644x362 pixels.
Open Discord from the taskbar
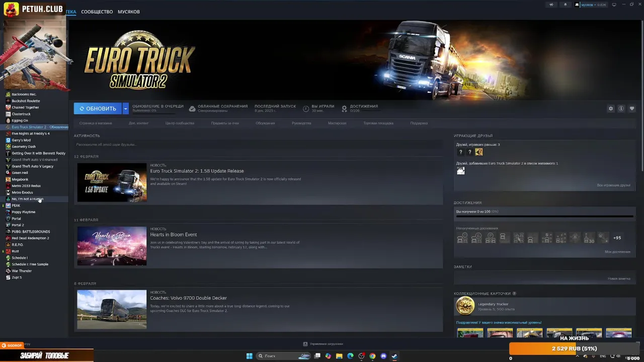click(383, 356)
